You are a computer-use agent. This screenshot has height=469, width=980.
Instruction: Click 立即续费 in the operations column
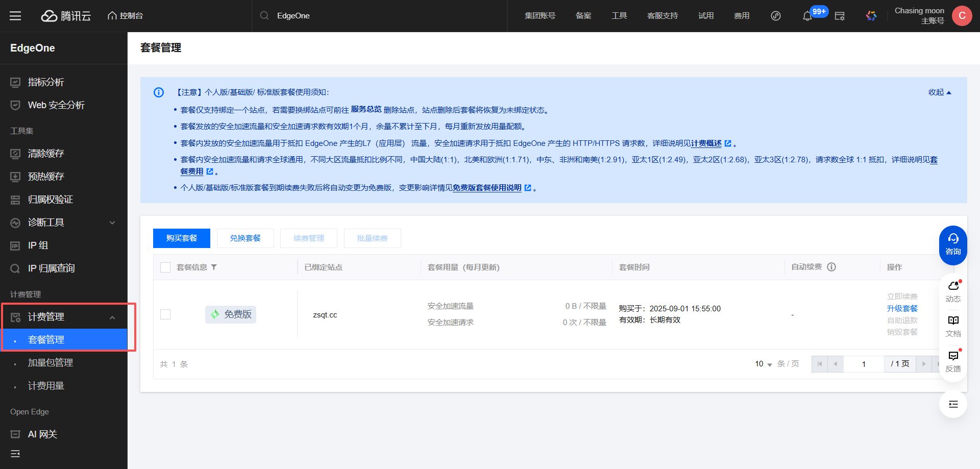[902, 297]
